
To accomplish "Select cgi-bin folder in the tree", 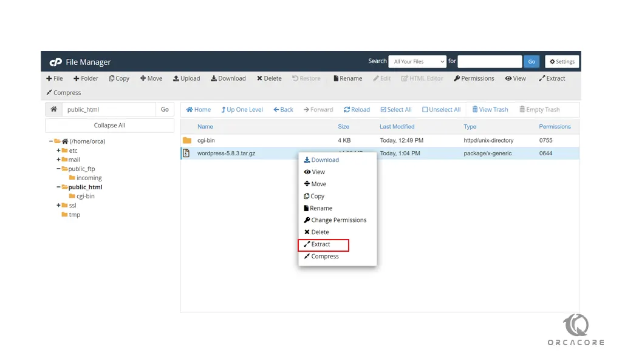I will tap(85, 196).
